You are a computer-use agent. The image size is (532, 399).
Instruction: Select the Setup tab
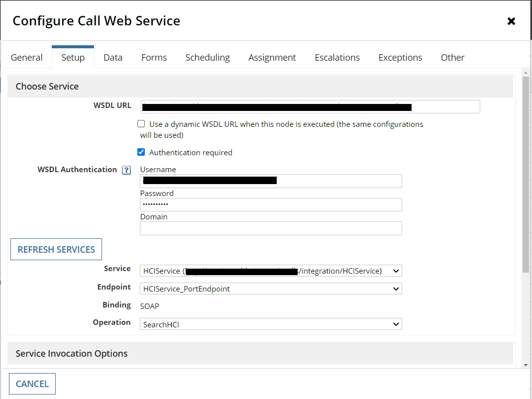pyautogui.click(x=73, y=57)
